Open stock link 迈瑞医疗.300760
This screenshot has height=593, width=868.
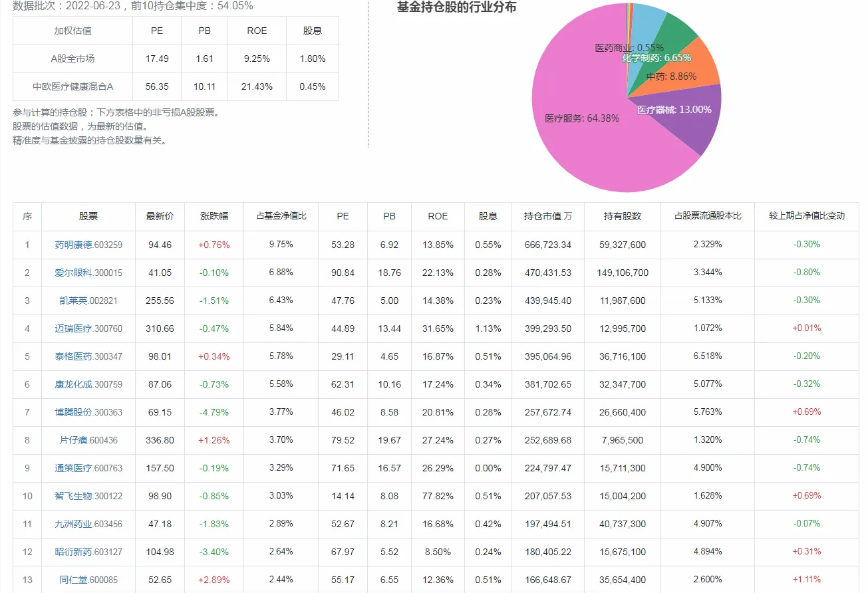point(88,328)
